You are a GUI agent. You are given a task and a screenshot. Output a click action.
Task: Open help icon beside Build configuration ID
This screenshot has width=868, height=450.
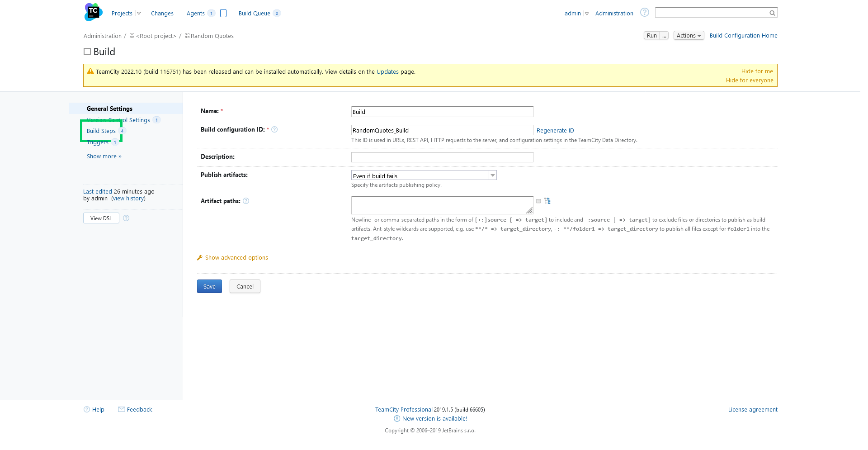274,130
